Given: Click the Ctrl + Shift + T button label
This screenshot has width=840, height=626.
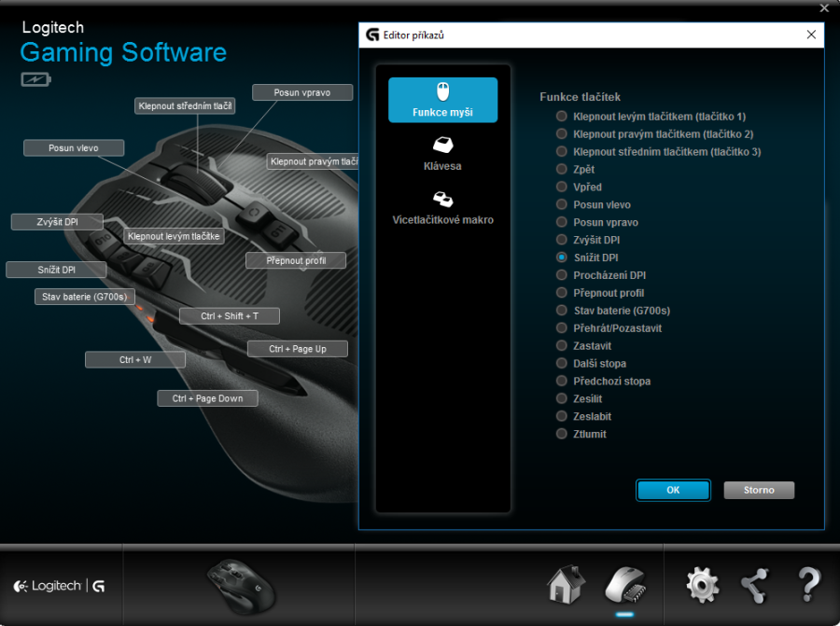Looking at the screenshot, I should pos(230,316).
